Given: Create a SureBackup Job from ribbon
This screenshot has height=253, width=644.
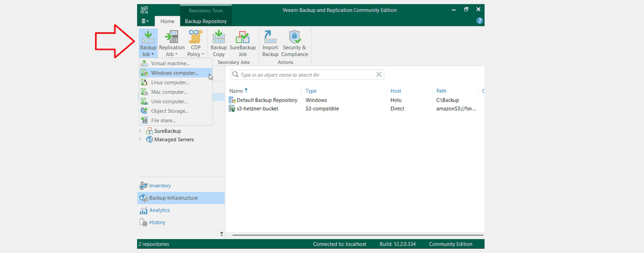Looking at the screenshot, I should click(243, 44).
